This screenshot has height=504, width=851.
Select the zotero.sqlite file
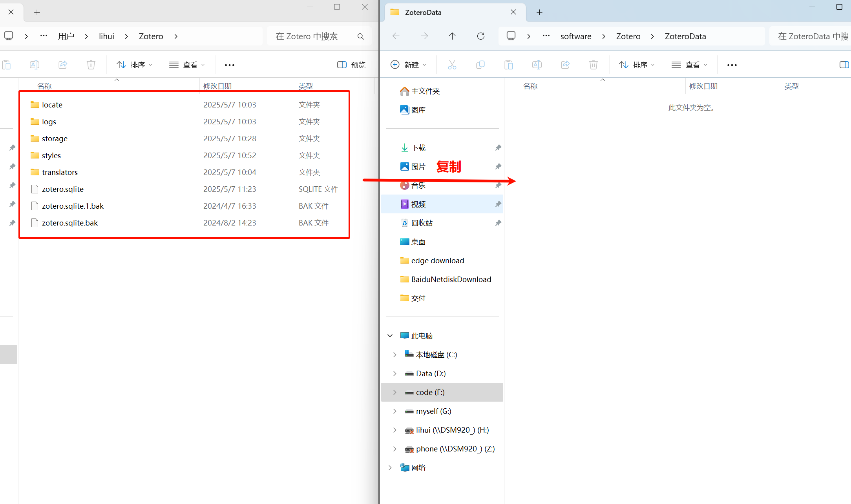coord(63,189)
